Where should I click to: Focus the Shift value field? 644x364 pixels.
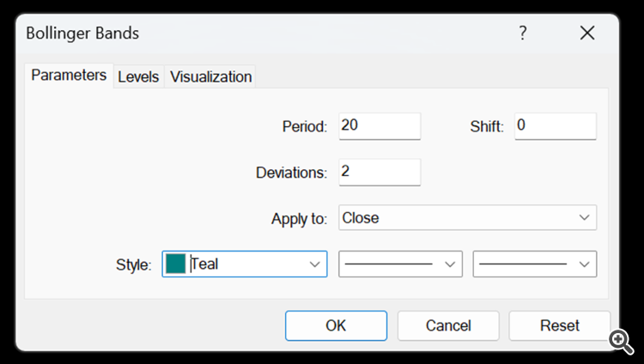(x=555, y=126)
